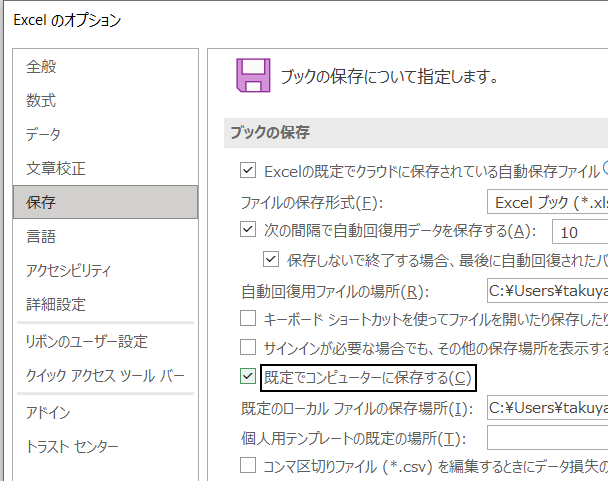
Task: Uncheck 既定でコンピューターに保存する checkbox
Action: tap(248, 376)
